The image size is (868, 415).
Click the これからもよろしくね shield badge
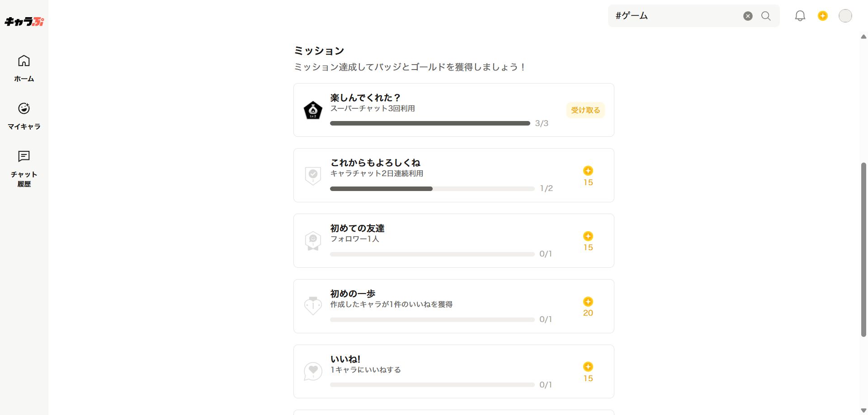313,176
